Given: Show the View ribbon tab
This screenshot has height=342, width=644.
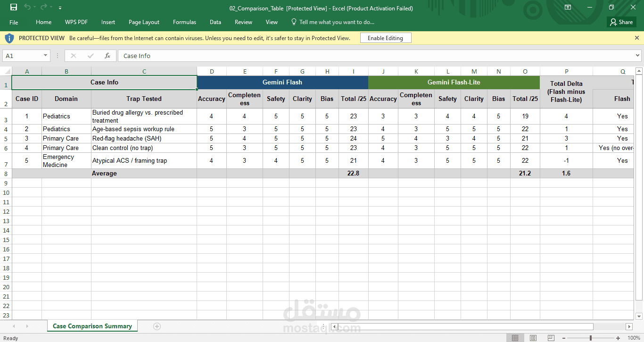Looking at the screenshot, I should pyautogui.click(x=272, y=22).
